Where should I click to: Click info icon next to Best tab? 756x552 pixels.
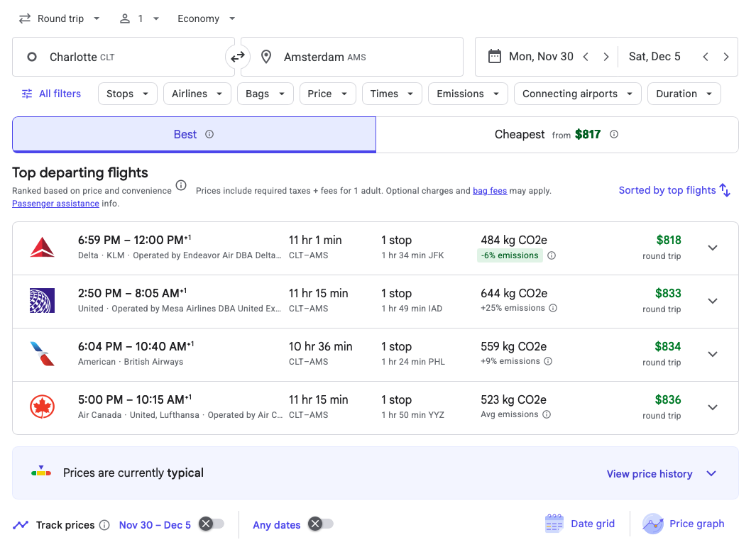coord(209,134)
